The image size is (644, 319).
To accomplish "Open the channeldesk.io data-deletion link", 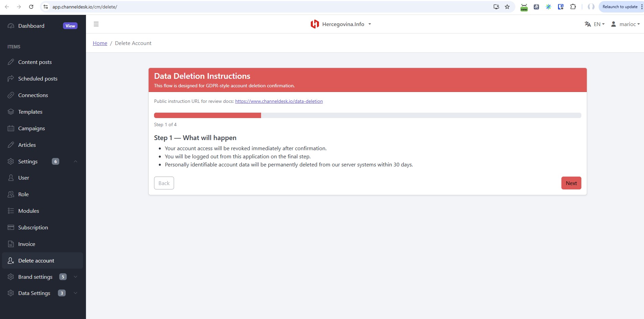I will [279, 101].
